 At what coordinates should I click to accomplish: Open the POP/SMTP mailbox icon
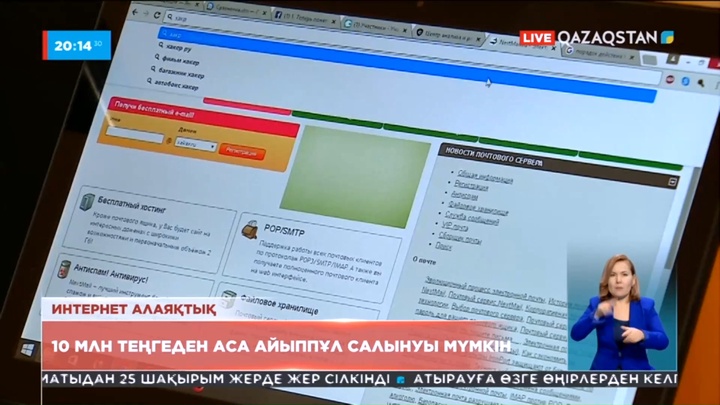click(250, 230)
